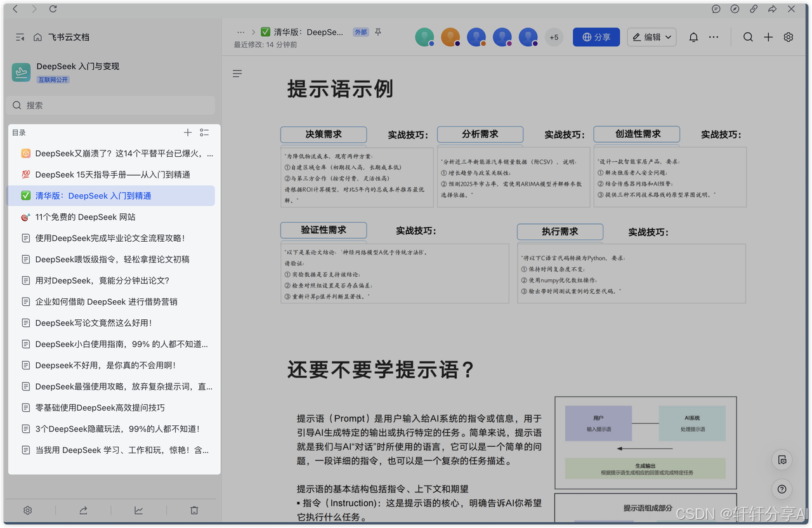Open the top-right settings gear
812x528 pixels.
789,37
